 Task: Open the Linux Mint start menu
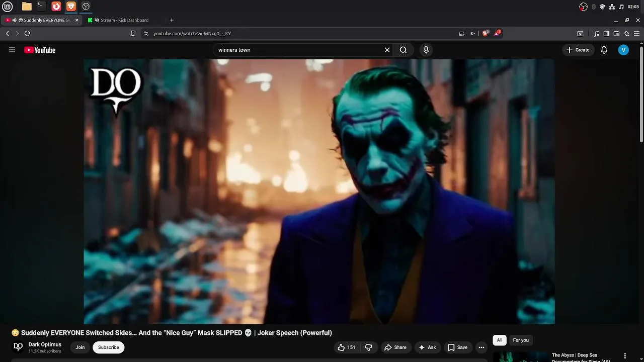[x=8, y=7]
